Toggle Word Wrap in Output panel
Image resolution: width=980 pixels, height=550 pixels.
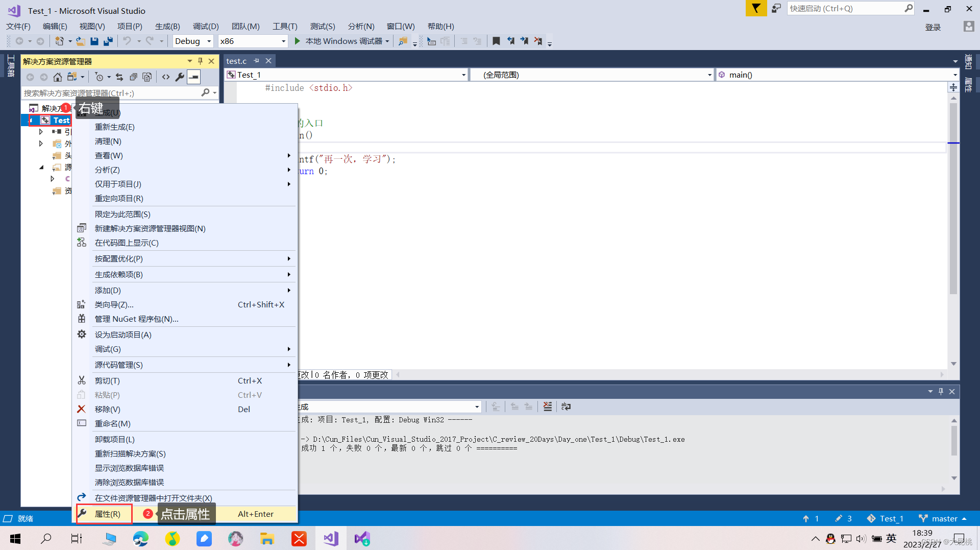pos(566,406)
